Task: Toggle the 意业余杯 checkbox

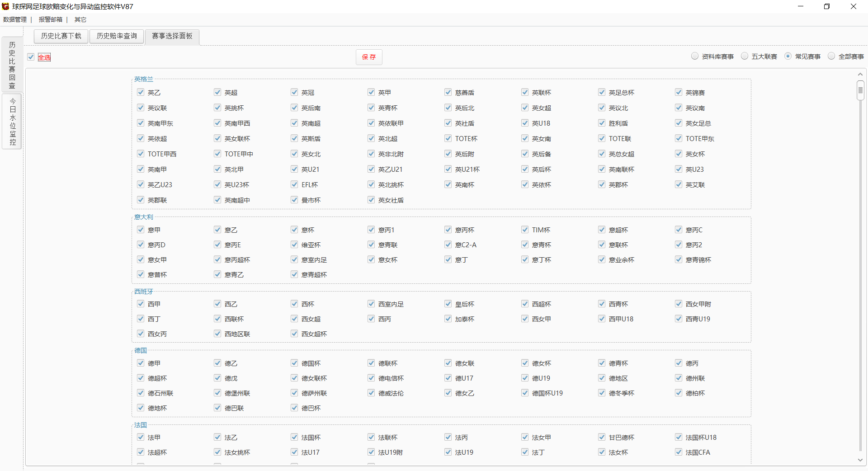Action: pos(602,259)
